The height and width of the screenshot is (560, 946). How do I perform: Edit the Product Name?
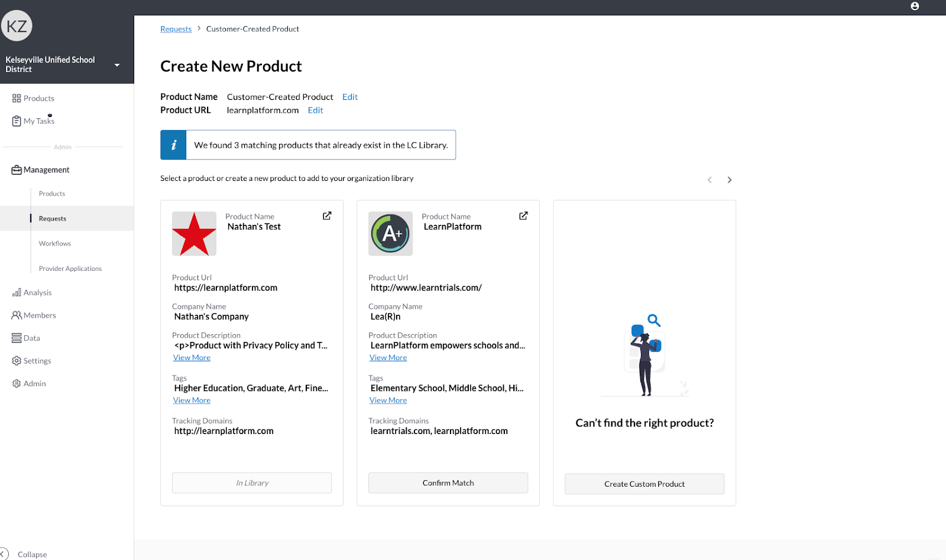tap(350, 97)
